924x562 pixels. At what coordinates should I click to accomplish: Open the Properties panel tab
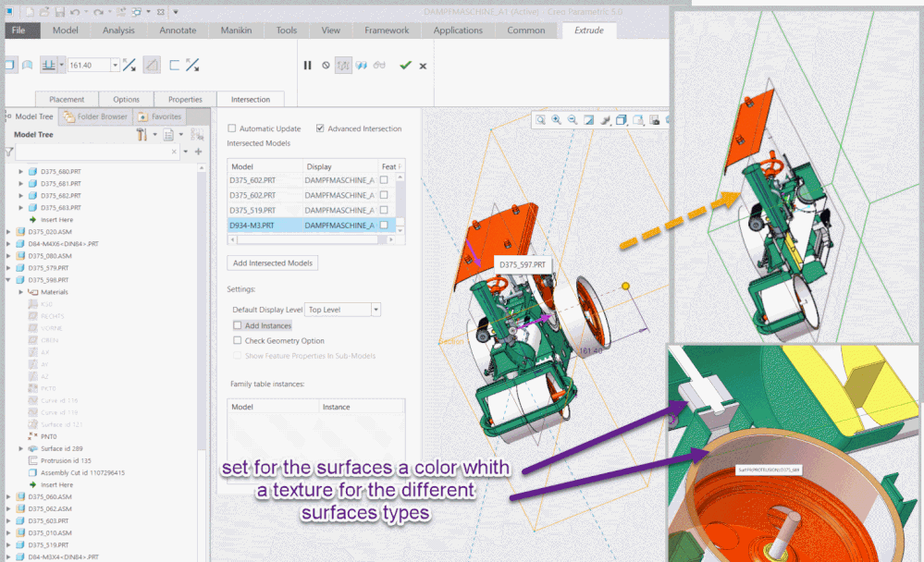(185, 99)
